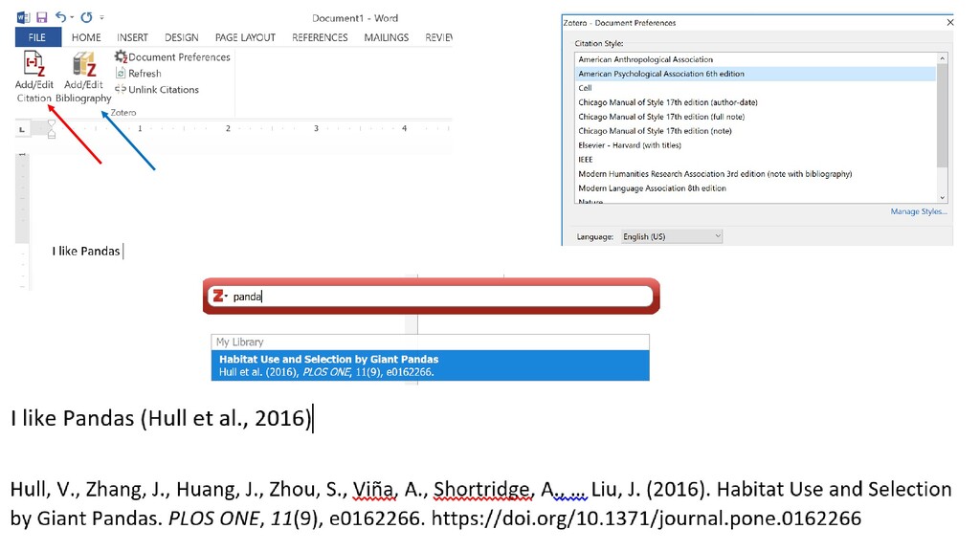This screenshot has height=551, width=980.
Task: Click the ruler tab selector icon
Action: (22, 129)
